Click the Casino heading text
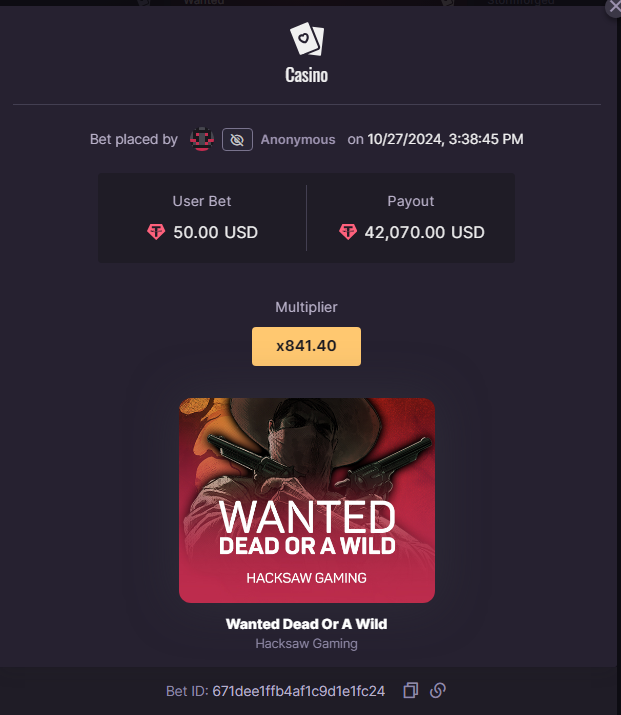This screenshot has height=715, width=621. click(x=306, y=75)
